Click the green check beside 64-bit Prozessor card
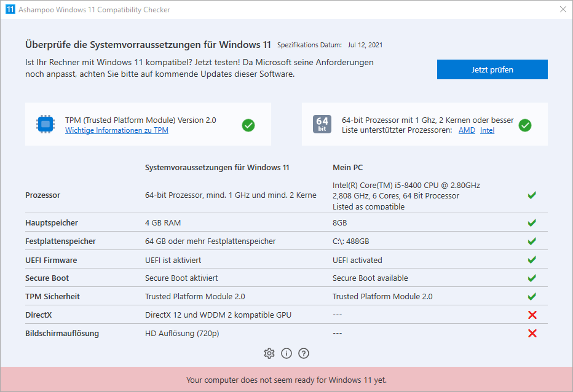This screenshot has height=392, width=573. 525,125
